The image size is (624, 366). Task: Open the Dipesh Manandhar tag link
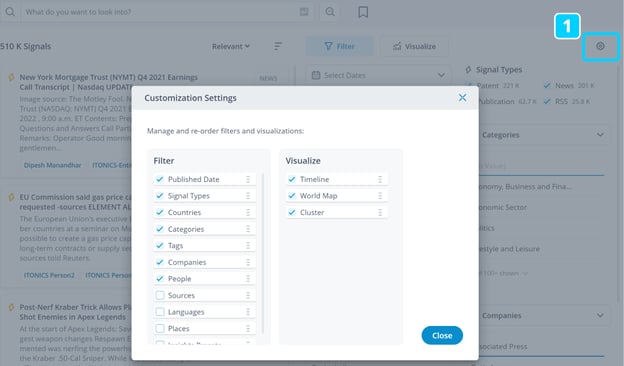pos(53,165)
